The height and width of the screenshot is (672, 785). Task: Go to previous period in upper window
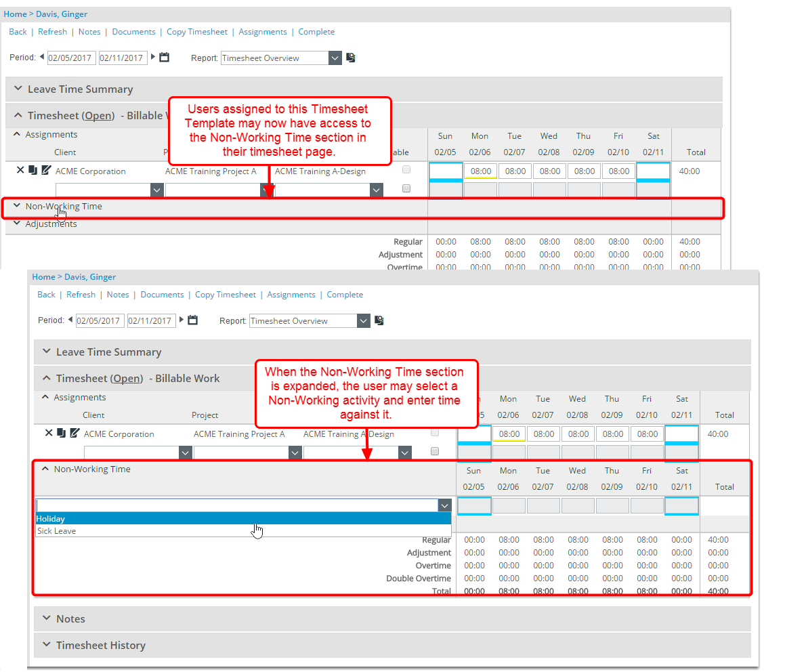tap(42, 57)
